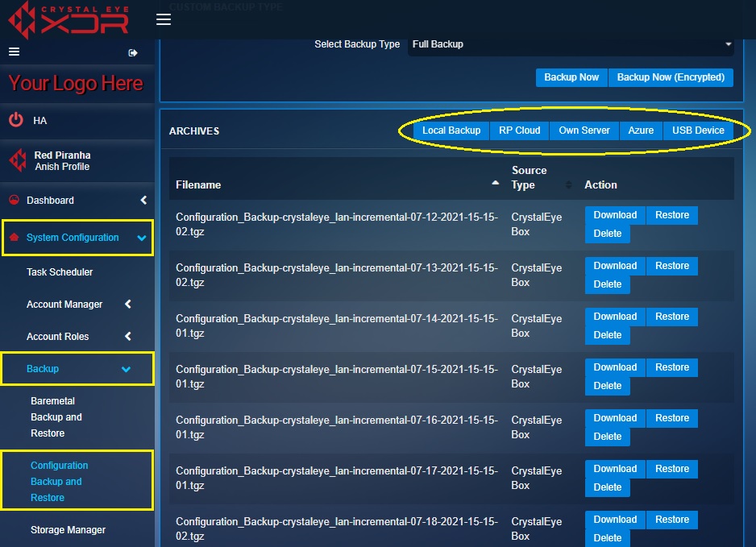Delete the 07-13-2021 backup file
756x547 pixels.
click(x=608, y=284)
